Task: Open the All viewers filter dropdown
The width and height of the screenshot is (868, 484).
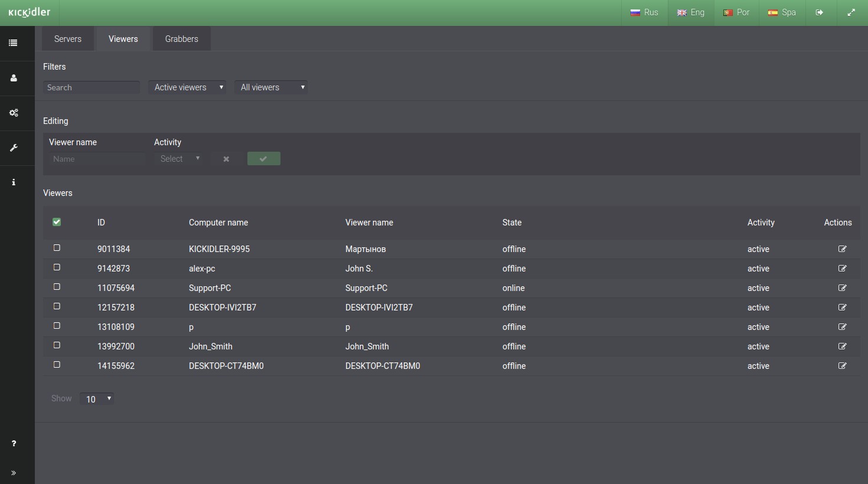Action: [x=271, y=87]
